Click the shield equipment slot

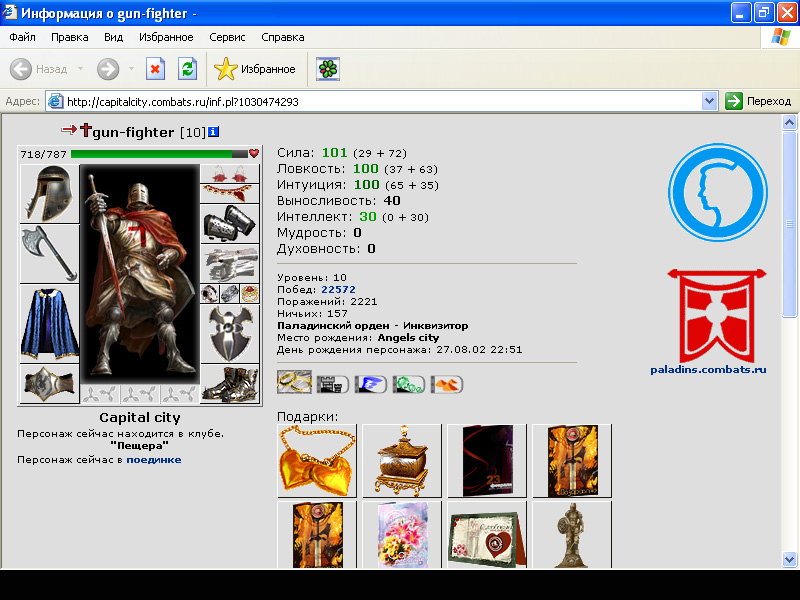[x=230, y=334]
